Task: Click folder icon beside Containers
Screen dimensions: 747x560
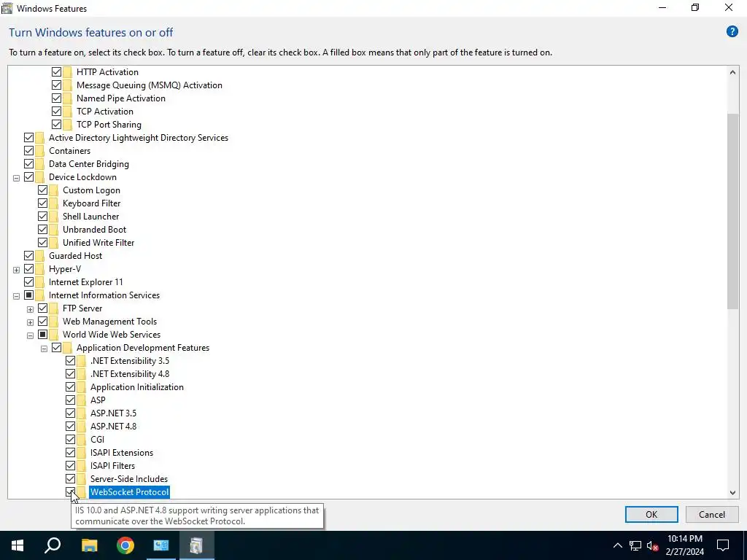Action: click(x=40, y=151)
